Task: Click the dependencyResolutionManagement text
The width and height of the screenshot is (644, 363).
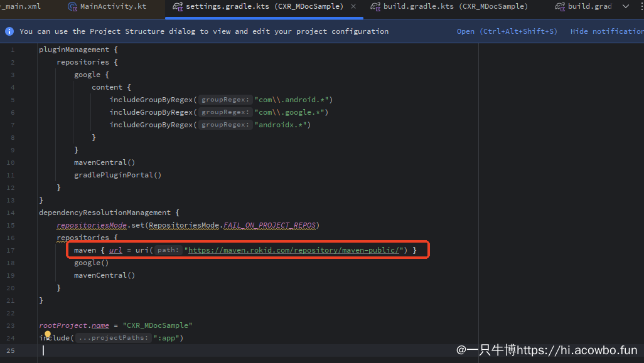Action: point(105,213)
